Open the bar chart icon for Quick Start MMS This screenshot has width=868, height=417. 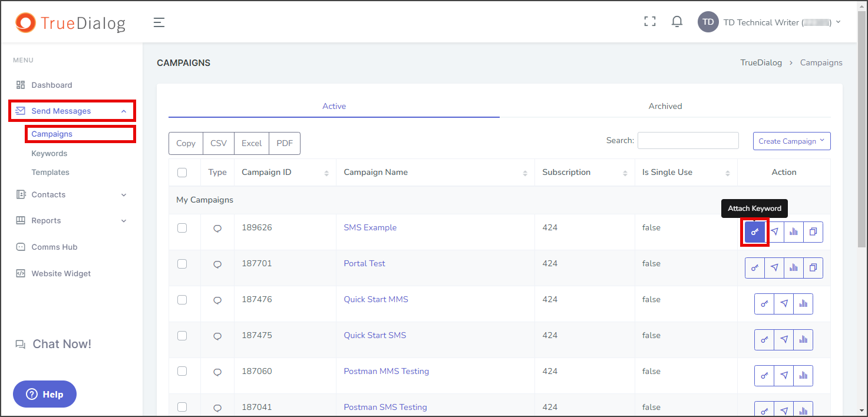click(x=803, y=304)
